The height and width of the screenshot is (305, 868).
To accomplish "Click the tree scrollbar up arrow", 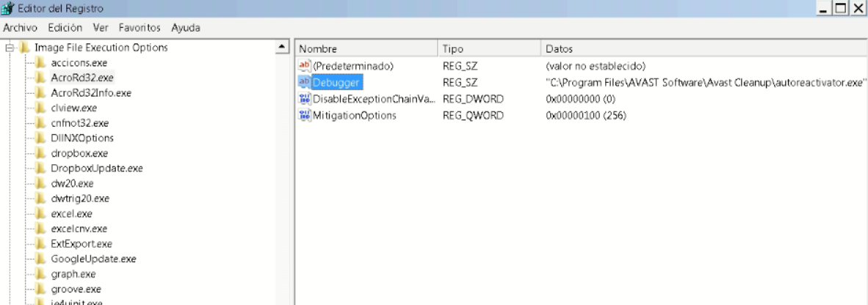I will tap(282, 48).
